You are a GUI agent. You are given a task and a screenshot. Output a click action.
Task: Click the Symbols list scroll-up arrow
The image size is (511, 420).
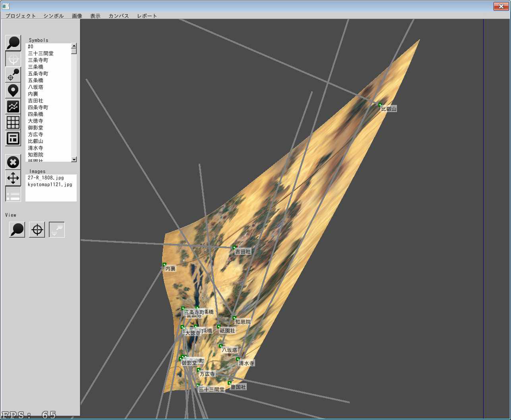(x=74, y=46)
